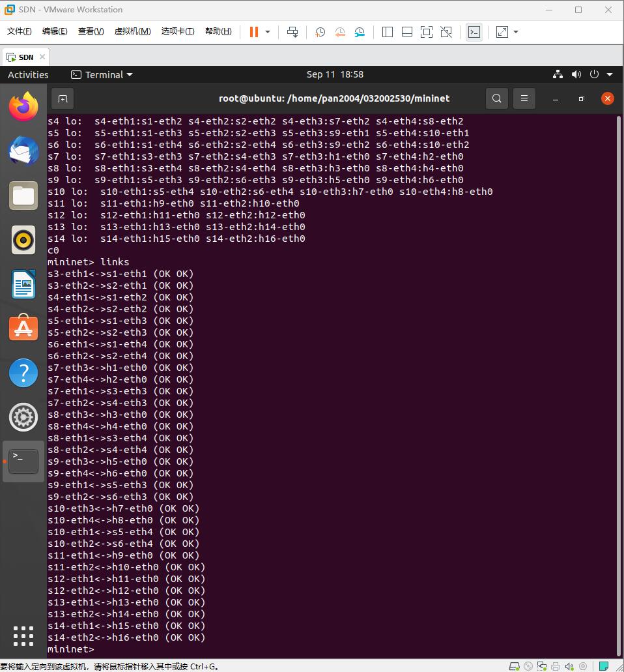Image resolution: width=624 pixels, height=672 pixels.
Task: Click the sound card status icon
Action: 569,666
